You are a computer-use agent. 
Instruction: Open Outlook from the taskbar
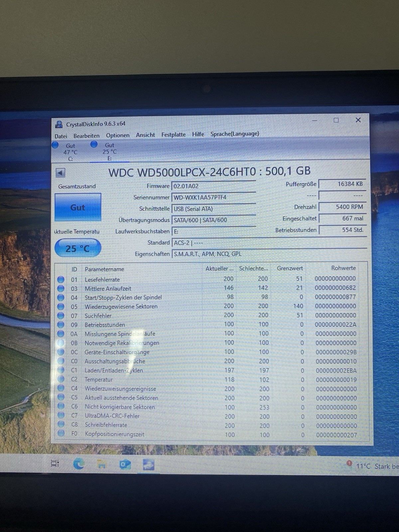125,464
